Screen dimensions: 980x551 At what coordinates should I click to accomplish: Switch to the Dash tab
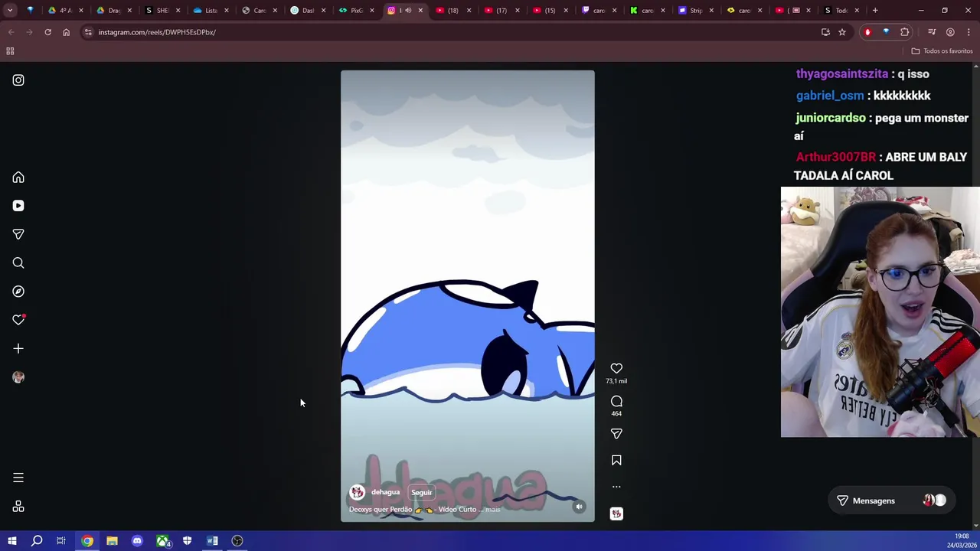pos(307,11)
